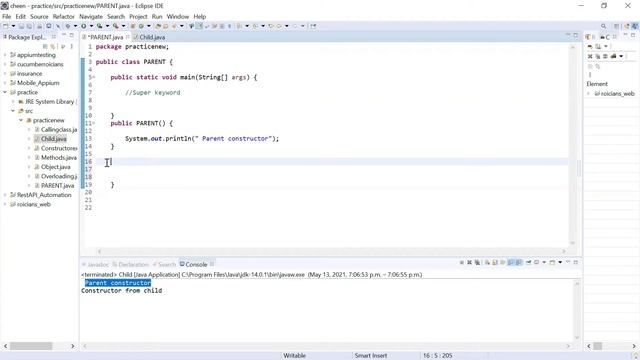Expand the RestAPI_Automation project
The height and width of the screenshot is (360, 640).
click(x=5, y=195)
